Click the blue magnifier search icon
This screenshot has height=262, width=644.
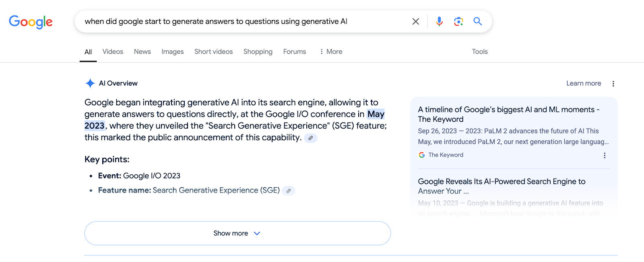click(478, 21)
